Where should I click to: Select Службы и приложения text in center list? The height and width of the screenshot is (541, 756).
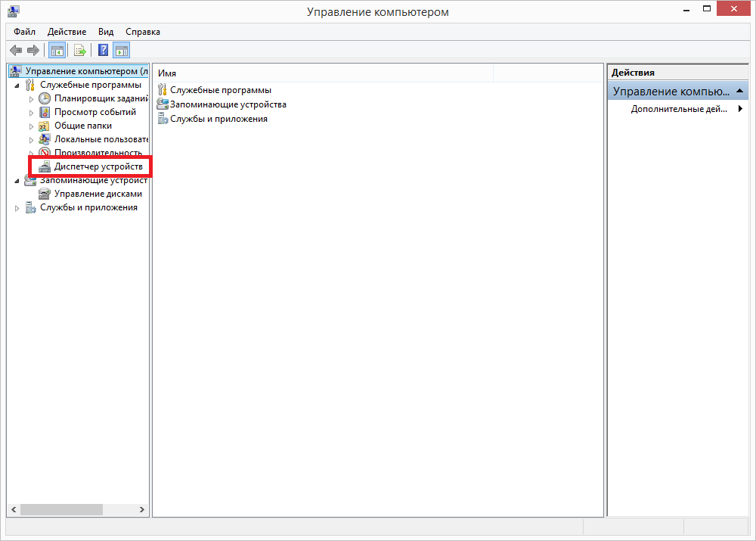219,119
